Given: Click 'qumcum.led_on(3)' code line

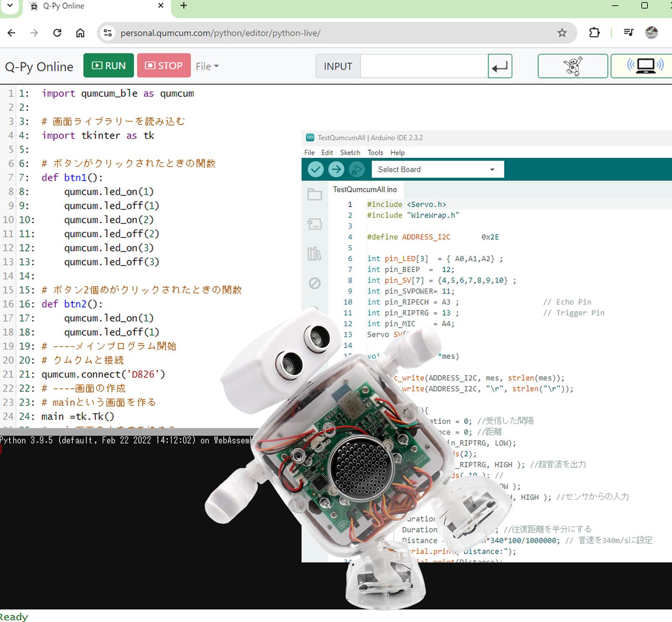Looking at the screenshot, I should [109, 248].
